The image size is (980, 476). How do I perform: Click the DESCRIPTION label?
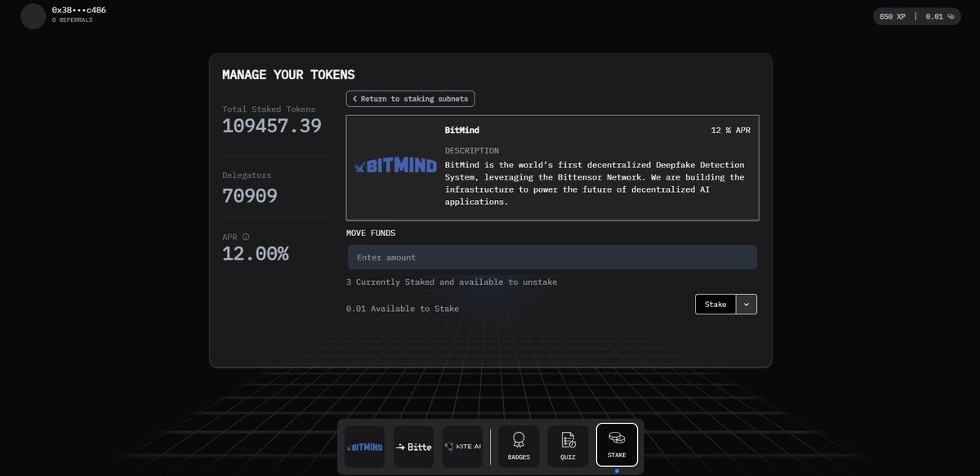472,151
